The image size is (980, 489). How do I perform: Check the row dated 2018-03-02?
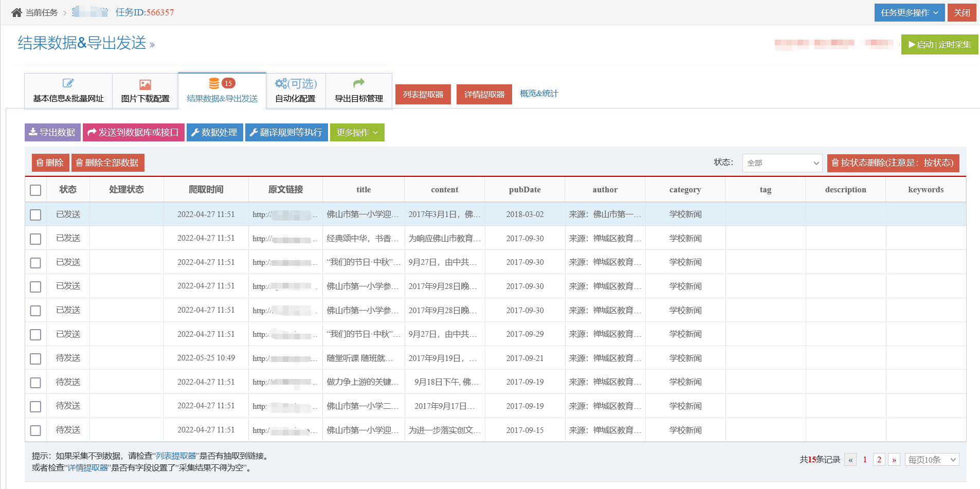tap(35, 215)
